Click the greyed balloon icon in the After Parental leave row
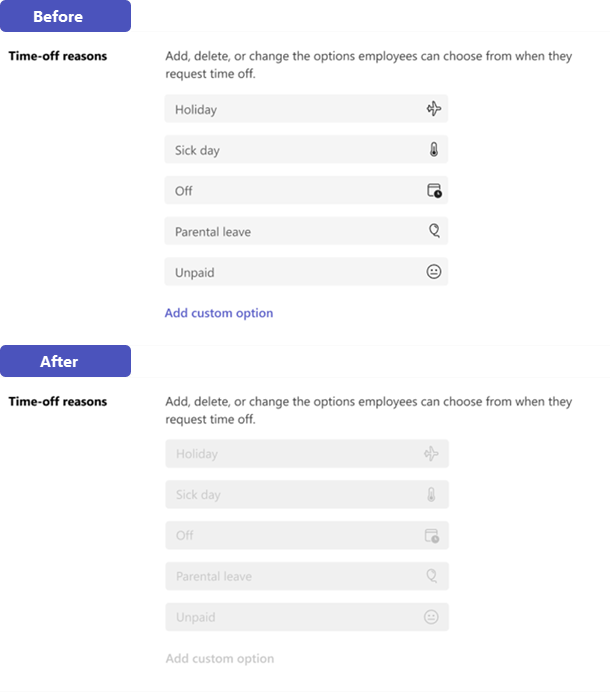Screen dimensions: 610x692 click(x=432, y=576)
